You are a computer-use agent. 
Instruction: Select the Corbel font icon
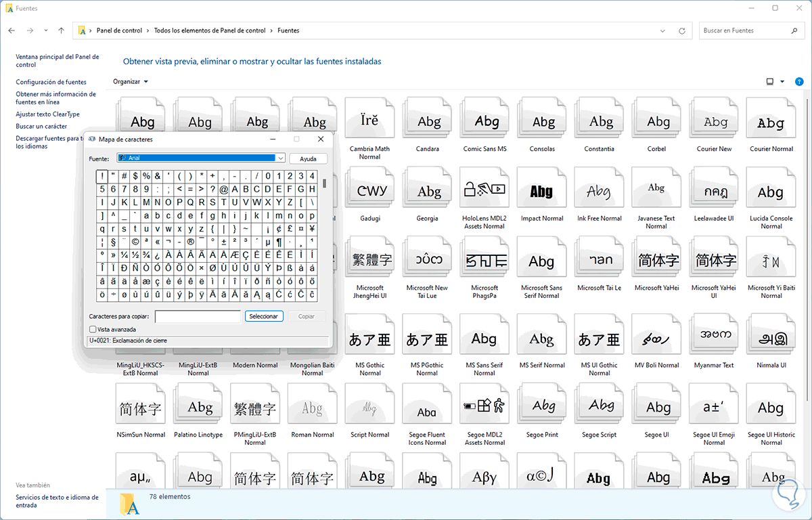point(656,119)
